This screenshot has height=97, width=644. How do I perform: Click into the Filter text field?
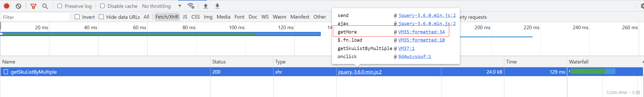pyautogui.click(x=35, y=17)
